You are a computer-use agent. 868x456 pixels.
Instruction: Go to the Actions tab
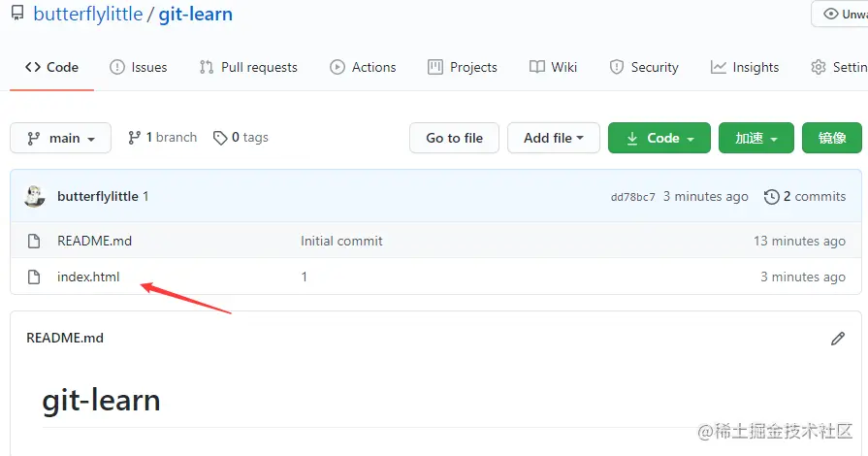[363, 67]
